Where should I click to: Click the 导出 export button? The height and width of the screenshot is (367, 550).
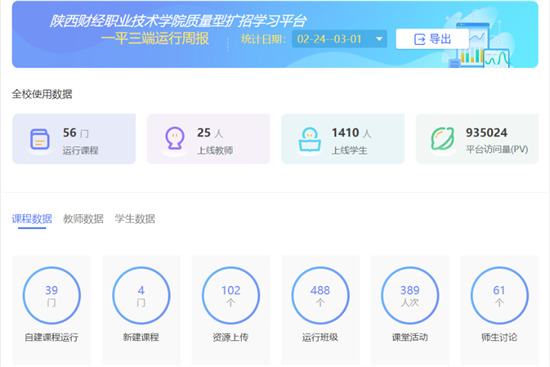[x=432, y=39]
